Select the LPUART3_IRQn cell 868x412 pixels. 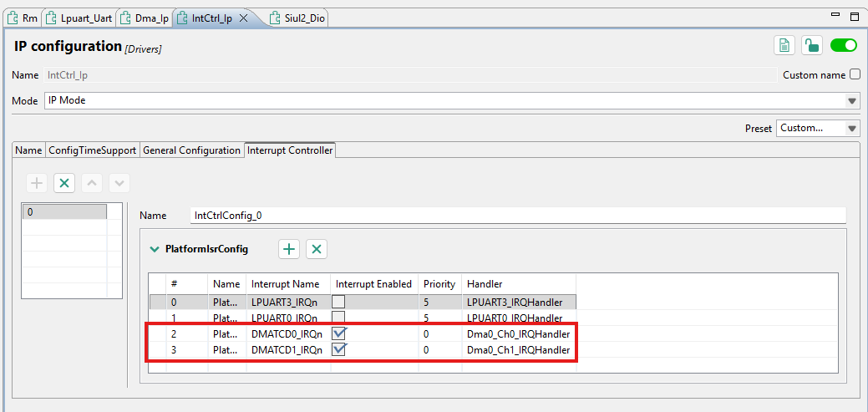(x=288, y=303)
